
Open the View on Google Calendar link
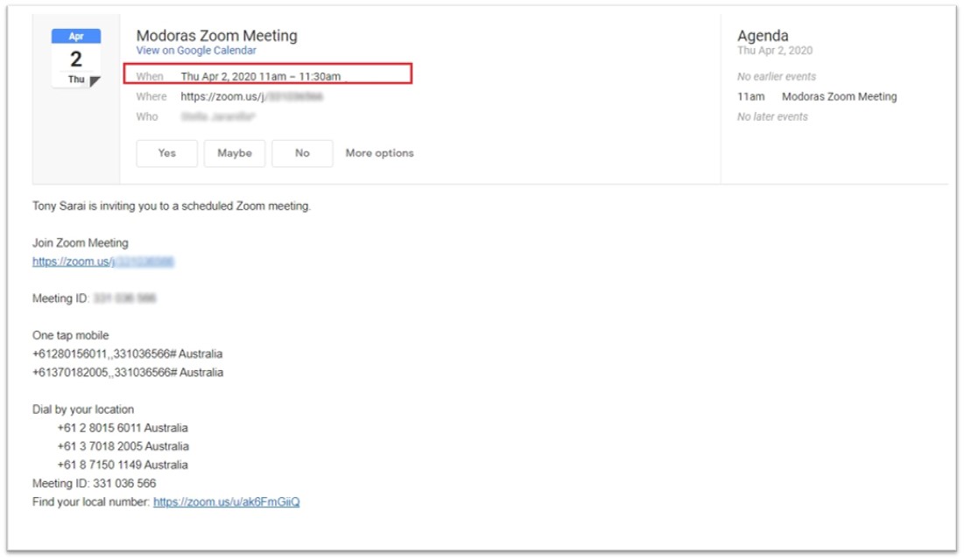196,51
